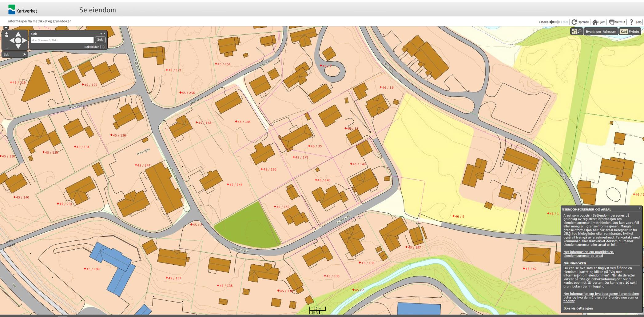Zoom out with the minus button
Screen dimensions: 644x317
click(x=6, y=48)
